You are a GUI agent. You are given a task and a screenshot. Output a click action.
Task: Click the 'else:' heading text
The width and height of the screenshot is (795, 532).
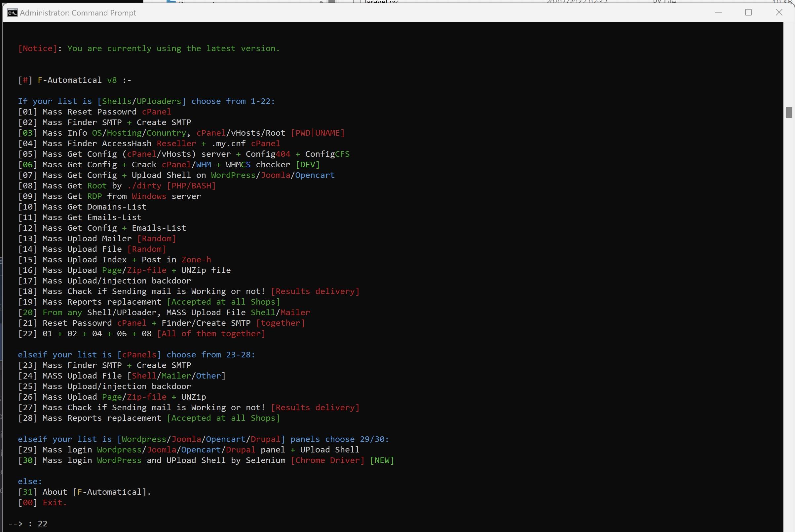30,482
